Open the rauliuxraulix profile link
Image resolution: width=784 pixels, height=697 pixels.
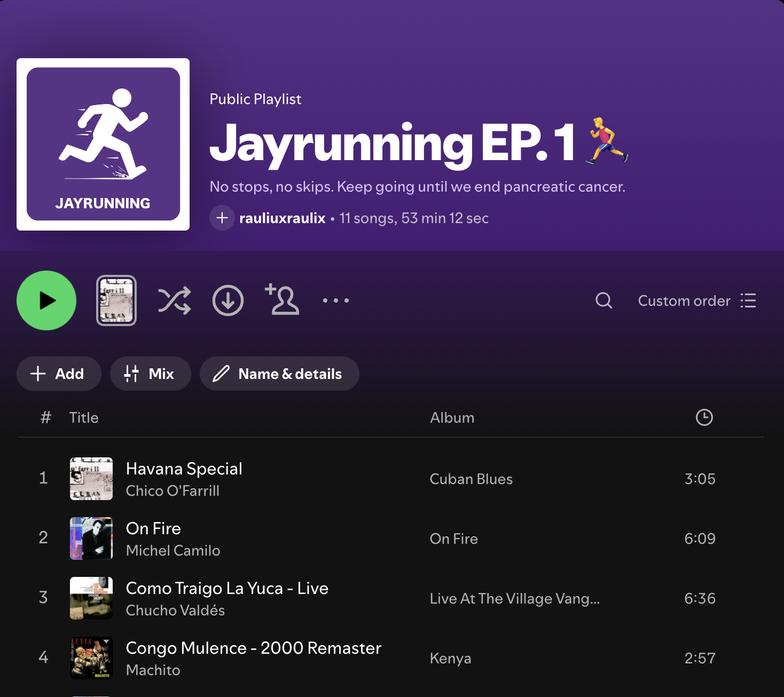tap(283, 218)
